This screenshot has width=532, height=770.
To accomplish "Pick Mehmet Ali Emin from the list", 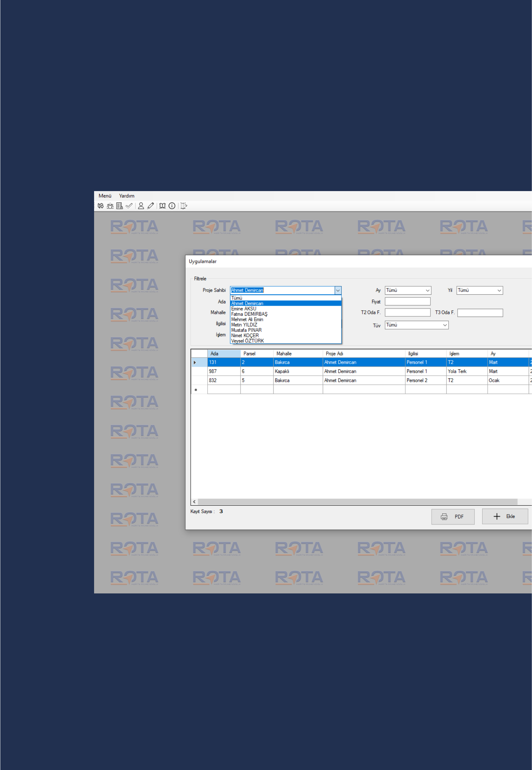I will tap(286, 319).
